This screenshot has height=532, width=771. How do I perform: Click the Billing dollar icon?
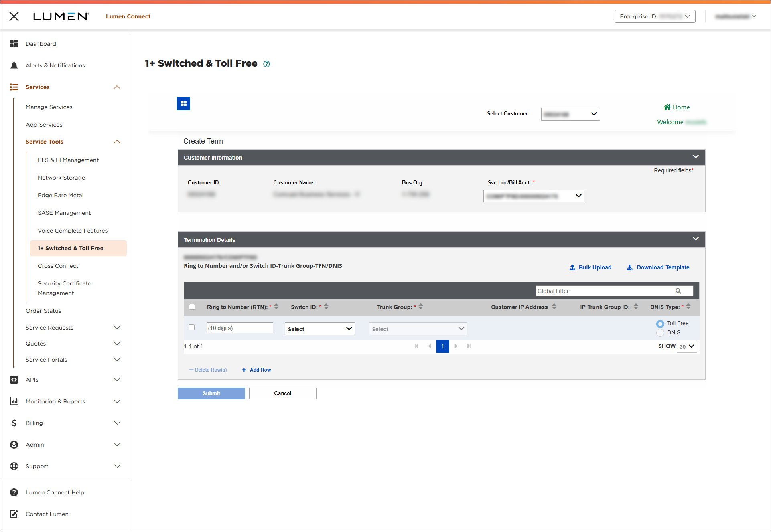pos(14,423)
